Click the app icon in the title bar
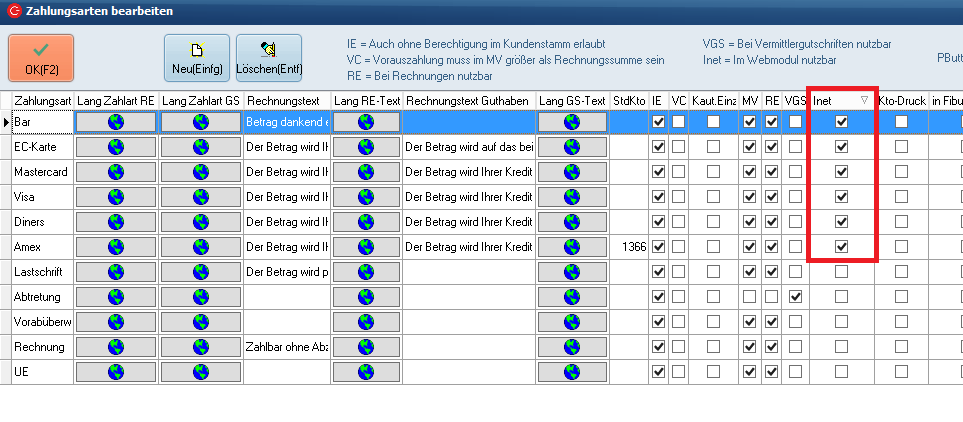Screen dimensions: 963x422 click(x=12, y=11)
